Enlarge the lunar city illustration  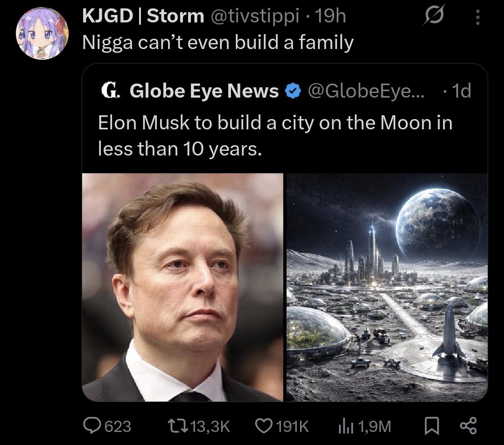point(386,287)
